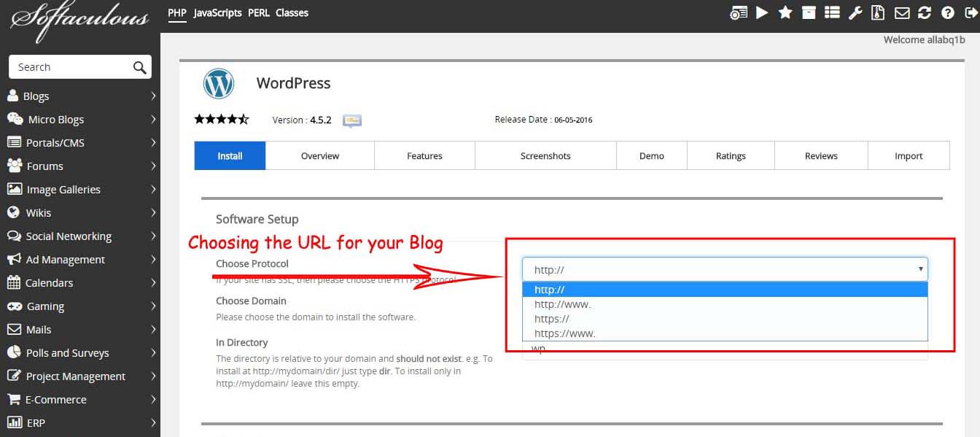Click the ERP bar chart icon
This screenshot has height=437, width=980.
tap(14, 422)
